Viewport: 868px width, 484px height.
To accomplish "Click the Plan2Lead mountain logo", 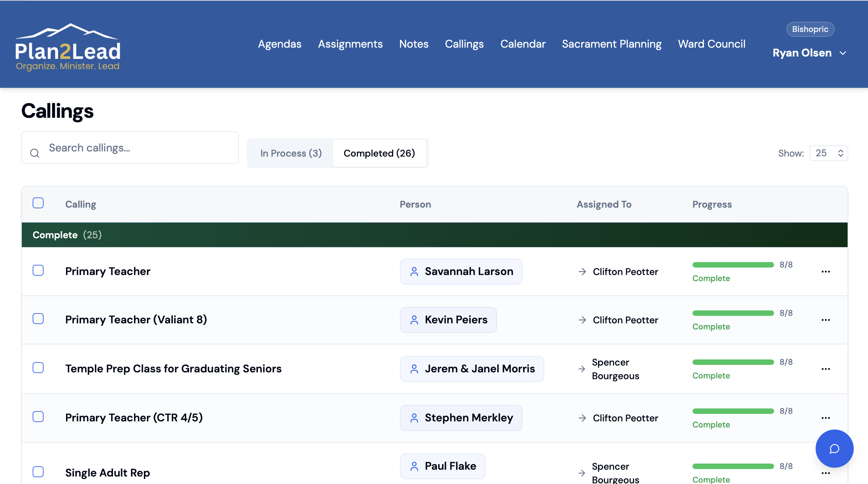I will pyautogui.click(x=68, y=47).
